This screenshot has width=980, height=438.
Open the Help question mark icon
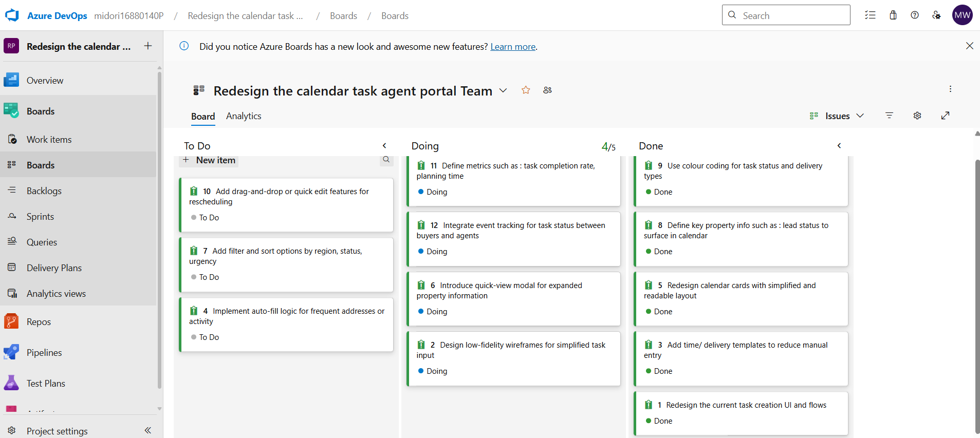[915, 15]
